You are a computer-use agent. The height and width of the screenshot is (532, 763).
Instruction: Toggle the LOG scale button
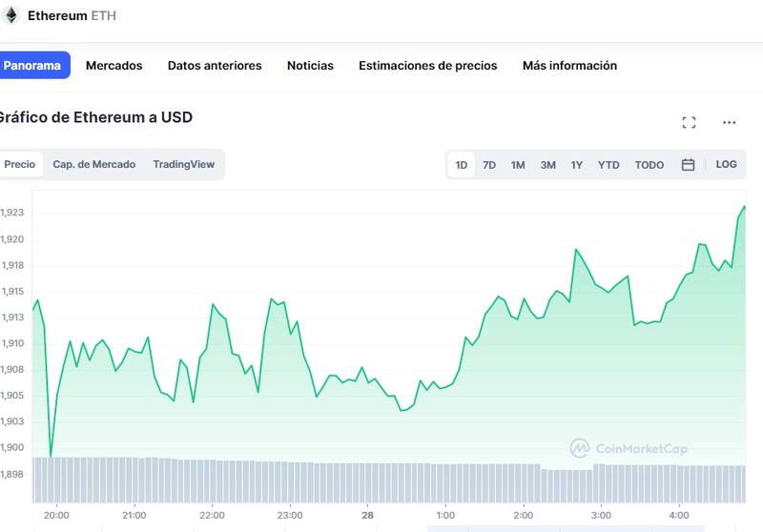(x=726, y=165)
